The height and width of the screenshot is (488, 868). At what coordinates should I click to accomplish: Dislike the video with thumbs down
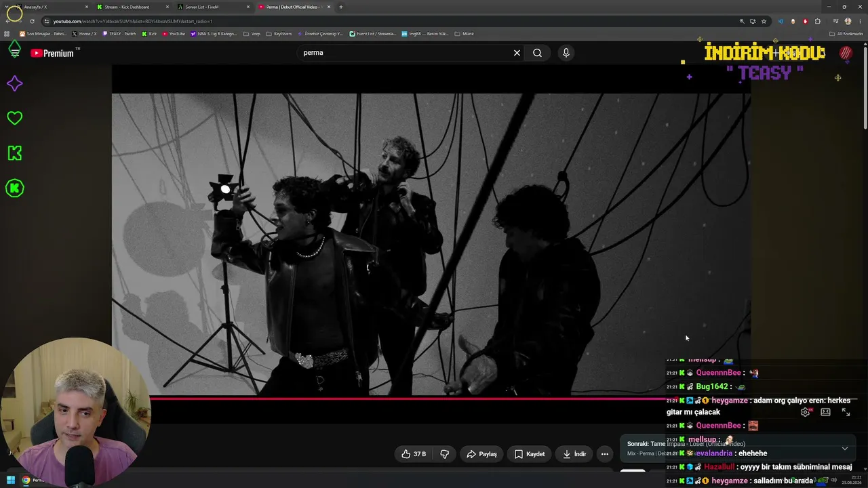pos(445,454)
